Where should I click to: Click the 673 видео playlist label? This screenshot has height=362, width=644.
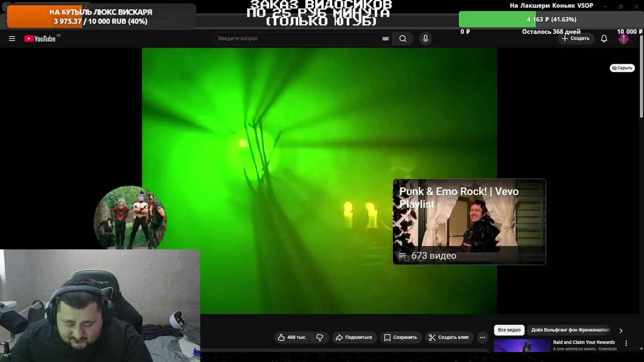tap(433, 256)
